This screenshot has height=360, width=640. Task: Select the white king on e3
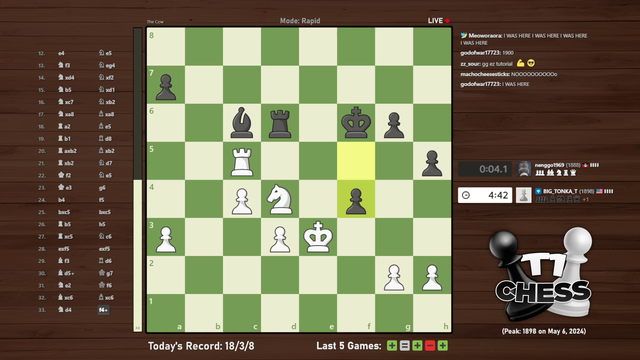318,237
